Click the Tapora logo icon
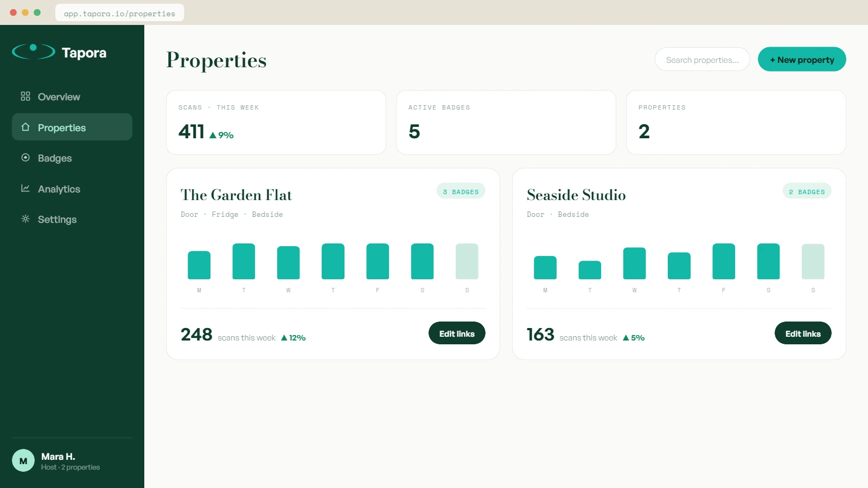Viewport: 868px width, 488px height. [34, 52]
